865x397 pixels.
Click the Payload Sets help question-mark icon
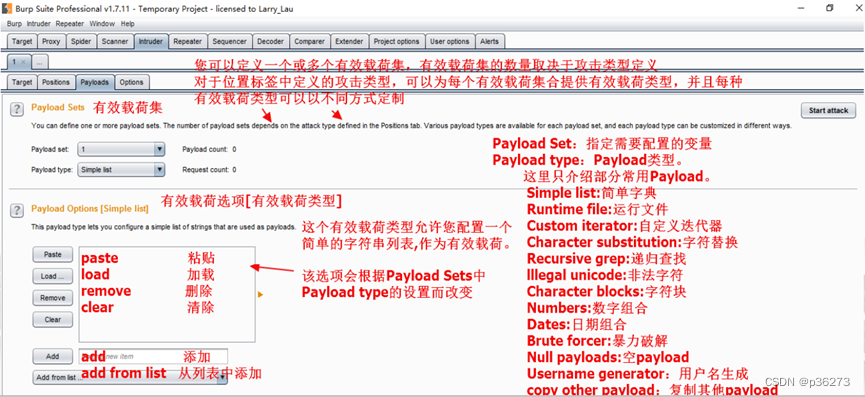tap(17, 109)
